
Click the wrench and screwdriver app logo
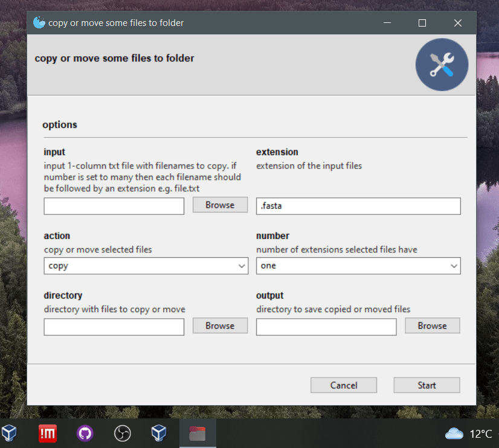click(x=442, y=64)
